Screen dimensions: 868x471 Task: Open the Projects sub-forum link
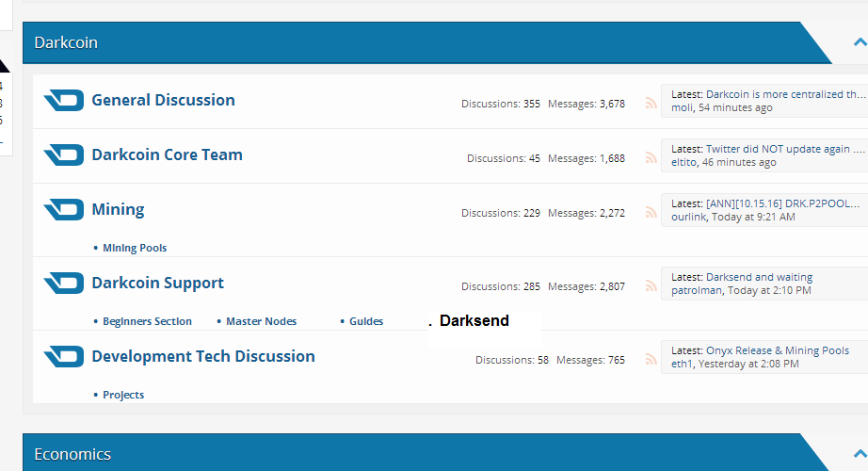click(123, 395)
